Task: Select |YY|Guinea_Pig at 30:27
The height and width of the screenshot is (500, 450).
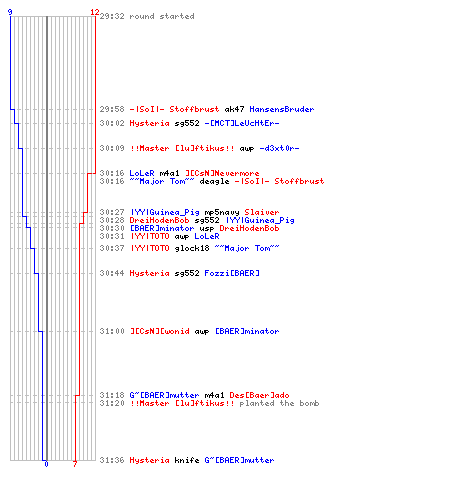Action: (x=164, y=212)
